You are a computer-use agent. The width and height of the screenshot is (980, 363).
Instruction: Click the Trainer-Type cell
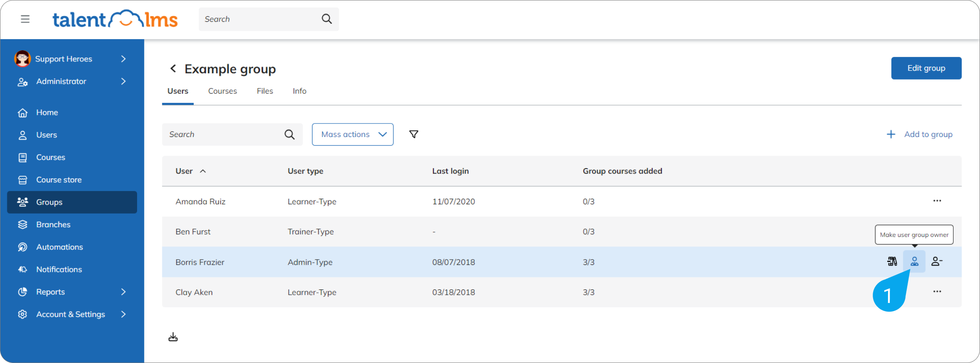[x=310, y=232]
